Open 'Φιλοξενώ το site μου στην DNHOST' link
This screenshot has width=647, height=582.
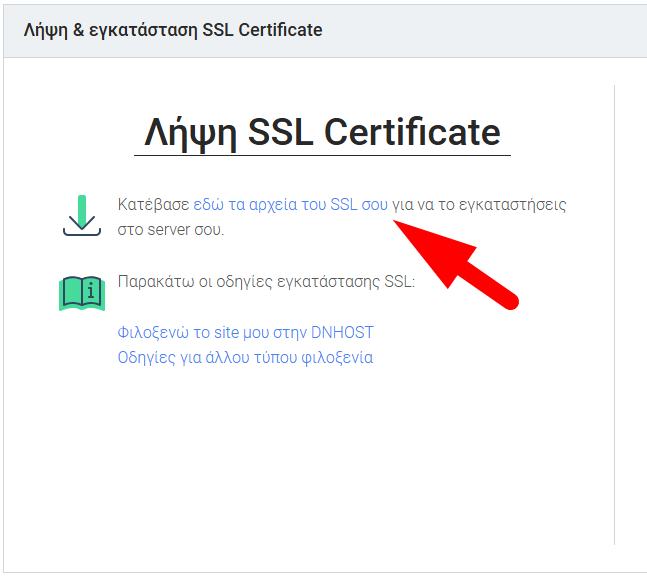pyautogui.click(x=246, y=332)
